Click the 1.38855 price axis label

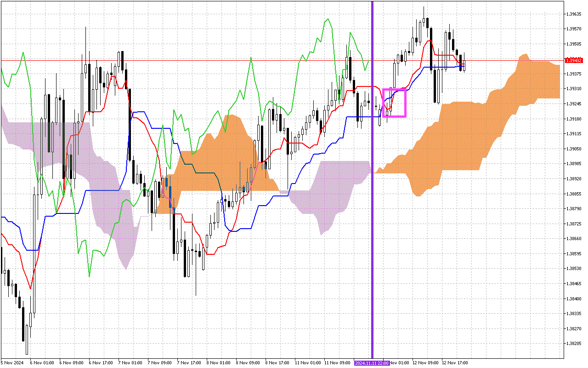[573, 194]
